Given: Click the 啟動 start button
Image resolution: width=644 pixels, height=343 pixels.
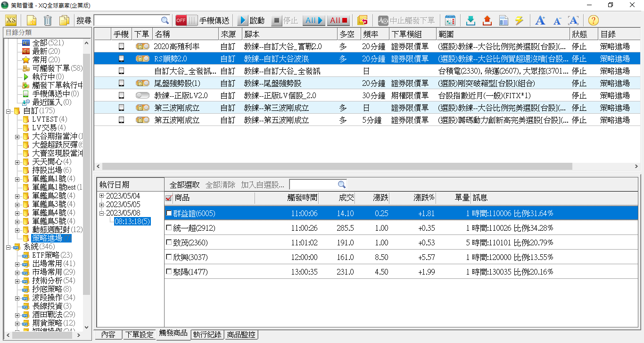Looking at the screenshot, I should pos(251,20).
